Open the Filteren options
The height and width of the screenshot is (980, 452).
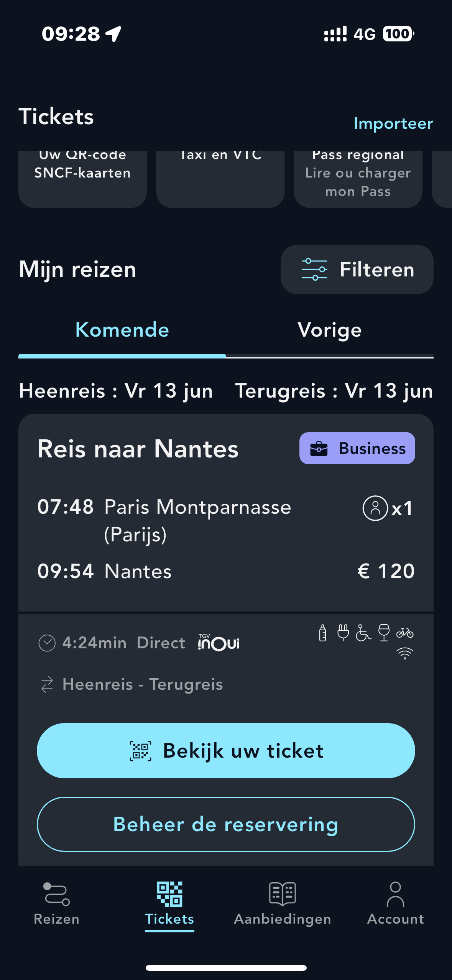357,270
